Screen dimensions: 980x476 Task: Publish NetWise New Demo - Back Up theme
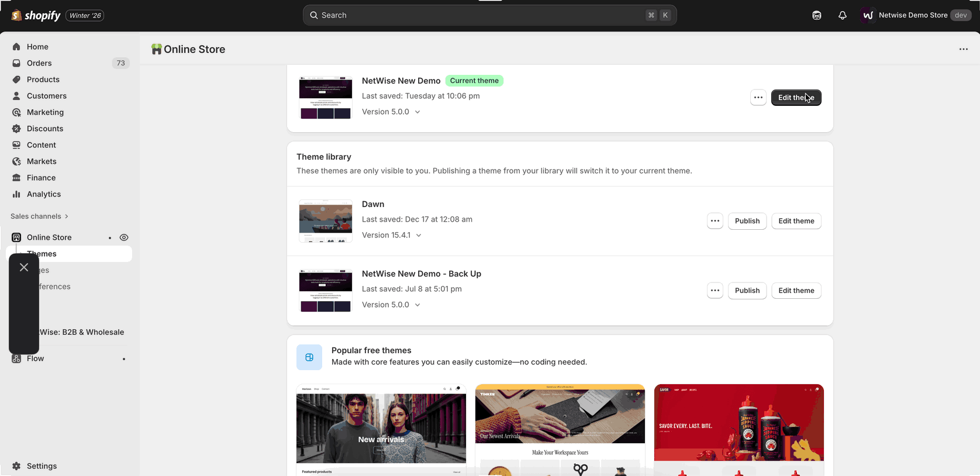coord(747,291)
